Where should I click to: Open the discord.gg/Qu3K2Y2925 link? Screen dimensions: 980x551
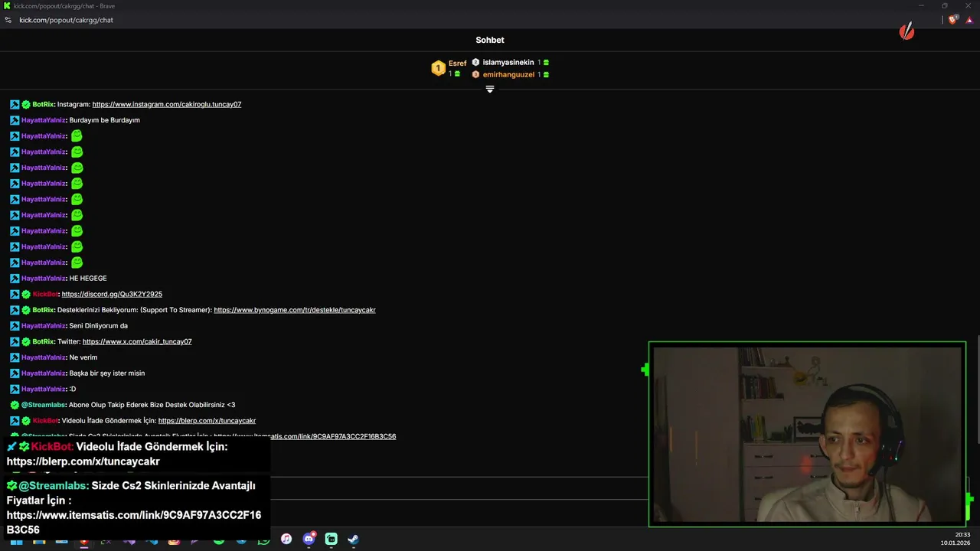112,294
